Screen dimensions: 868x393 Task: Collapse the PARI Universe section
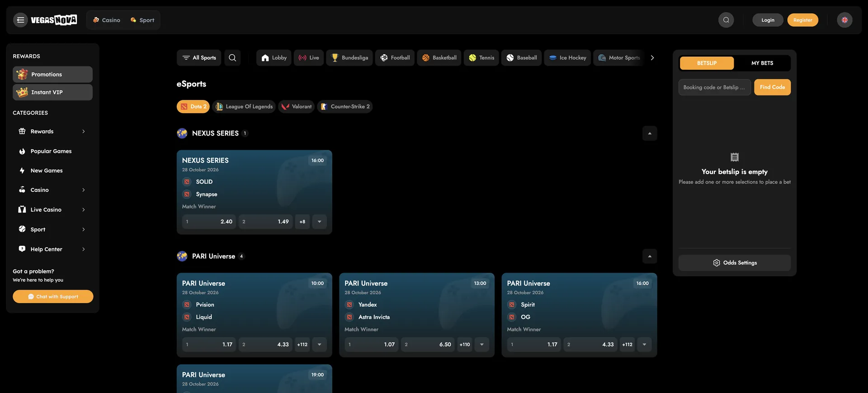point(650,256)
